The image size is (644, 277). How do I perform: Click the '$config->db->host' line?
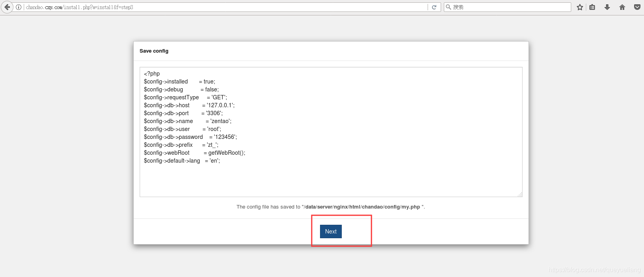coord(189,105)
